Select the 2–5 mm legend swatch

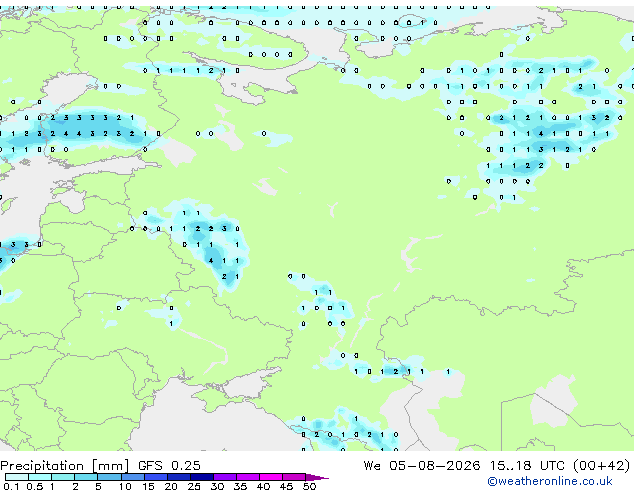point(86,477)
